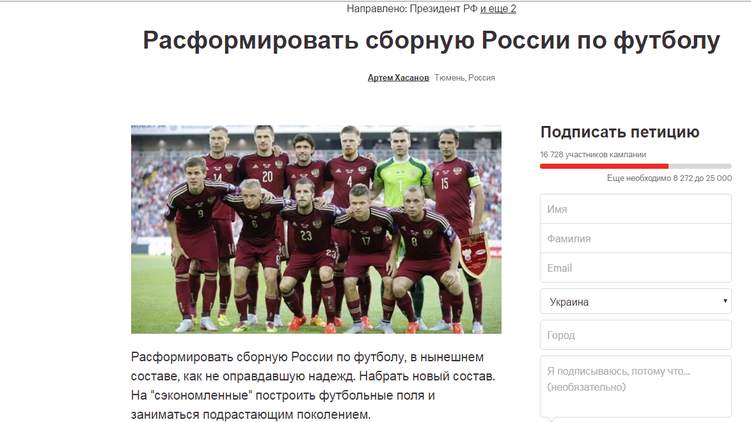
Task: Click into the Город input field
Action: point(636,335)
